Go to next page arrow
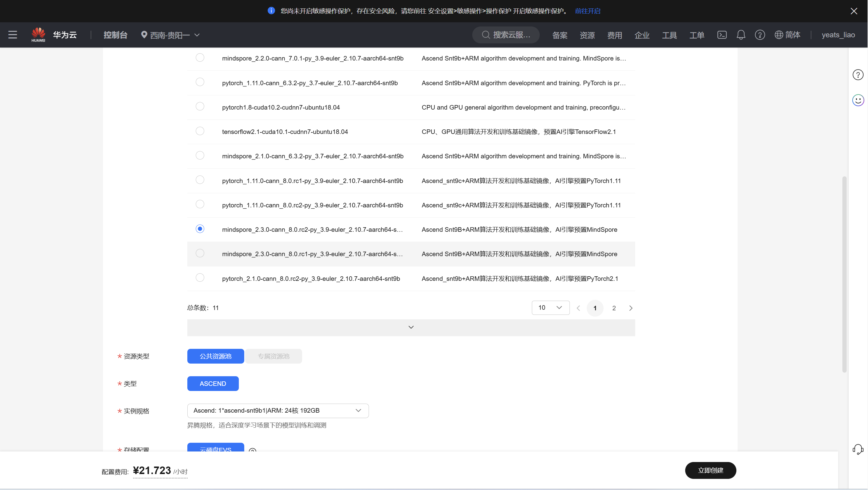 [630, 308]
